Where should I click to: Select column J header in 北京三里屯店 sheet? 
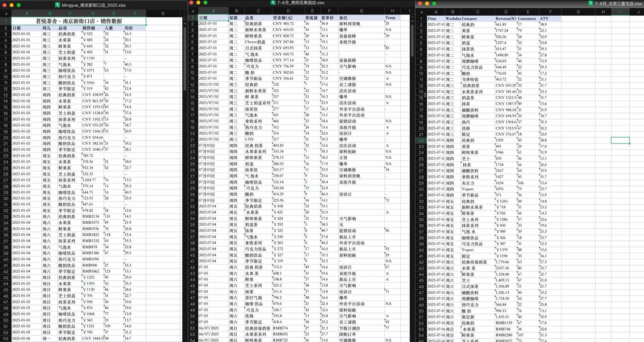click(x=638, y=12)
